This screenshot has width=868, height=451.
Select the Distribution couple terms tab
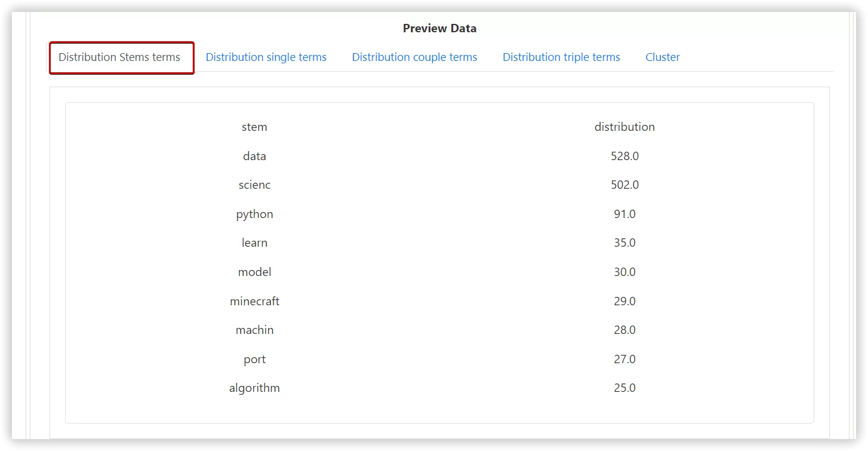pyautogui.click(x=414, y=57)
